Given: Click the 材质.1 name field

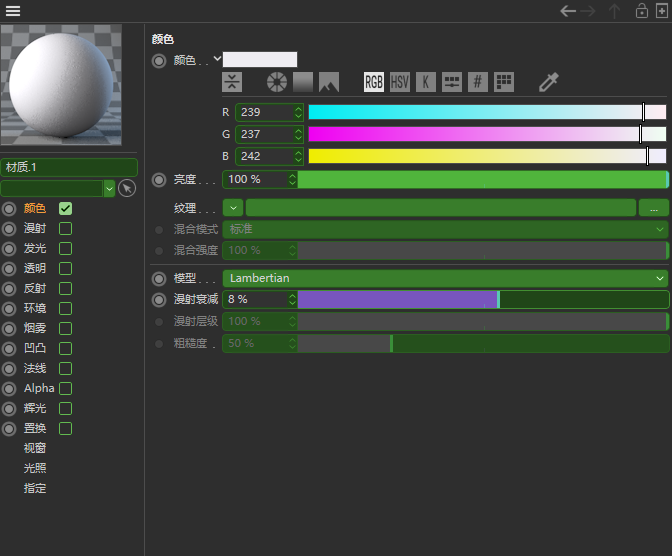Looking at the screenshot, I should point(69,167).
